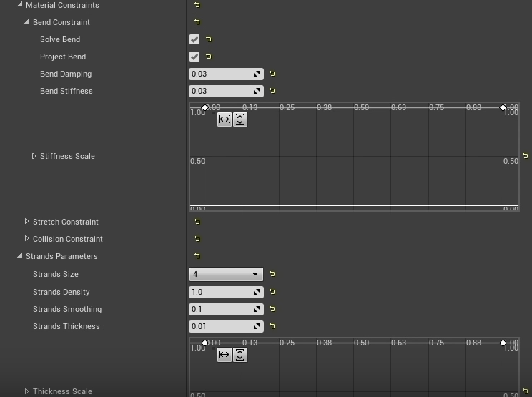Collapse the Strands Parameters section

pos(20,255)
